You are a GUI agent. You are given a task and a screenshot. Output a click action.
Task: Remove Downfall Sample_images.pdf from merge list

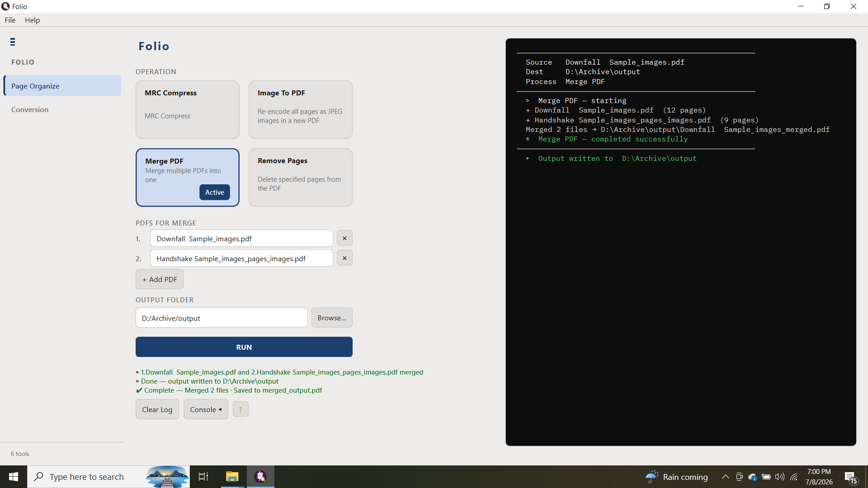344,238
